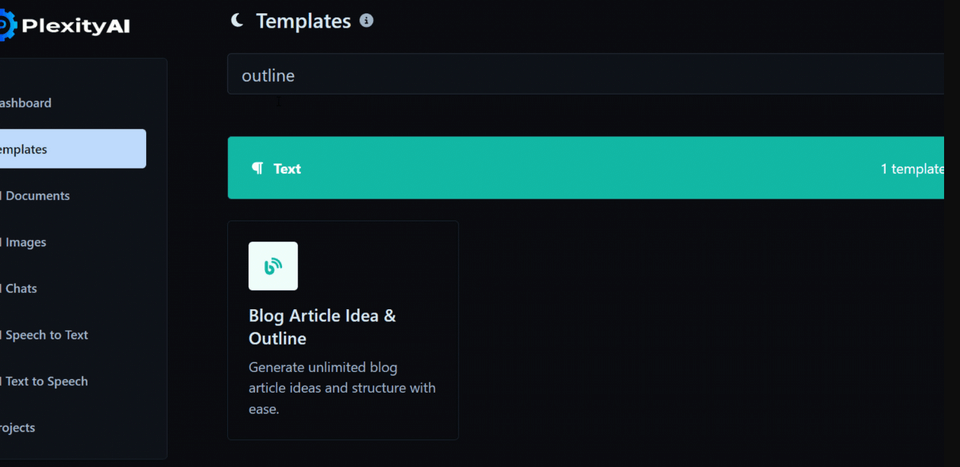The image size is (960, 467).
Task: Click the PlexityAI brand name text
Action: [x=78, y=26]
